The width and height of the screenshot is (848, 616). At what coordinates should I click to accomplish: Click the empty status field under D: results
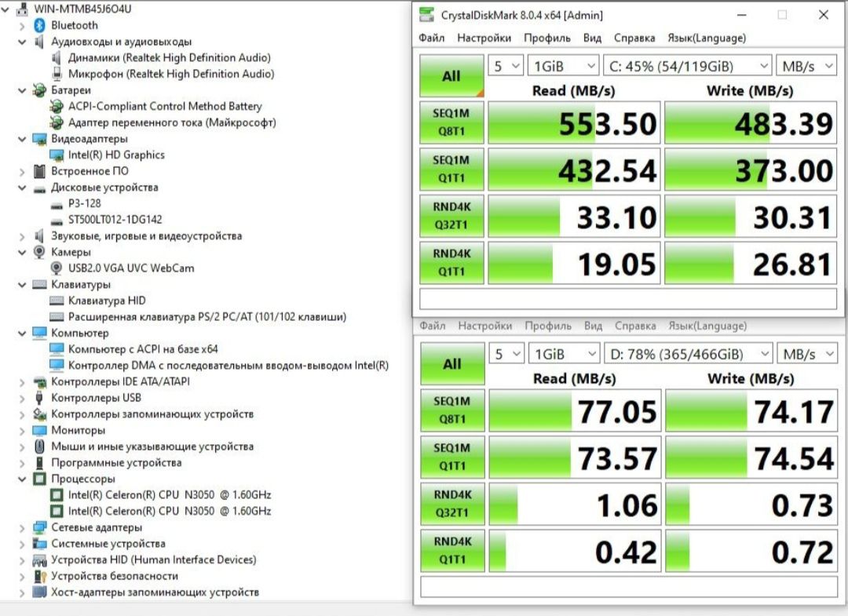pos(629,587)
